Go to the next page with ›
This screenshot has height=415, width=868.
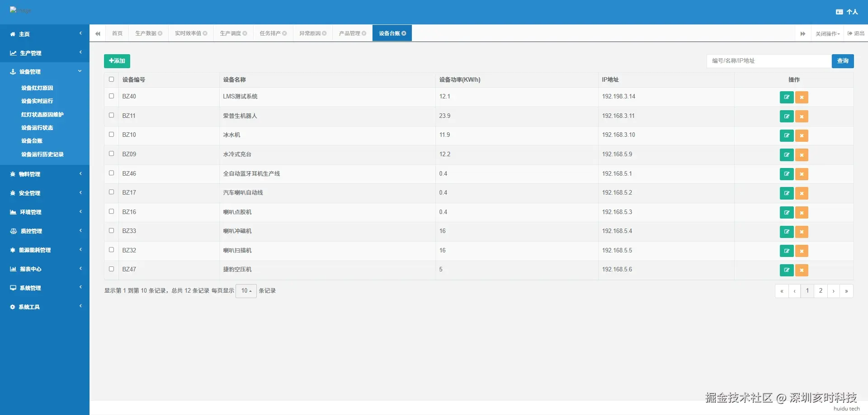(833, 291)
